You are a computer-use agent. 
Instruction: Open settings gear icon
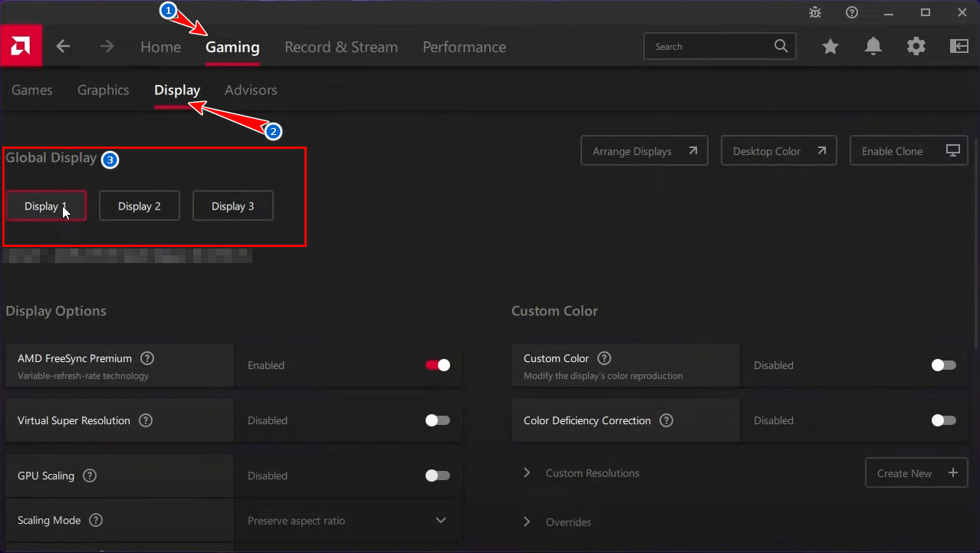tap(916, 47)
